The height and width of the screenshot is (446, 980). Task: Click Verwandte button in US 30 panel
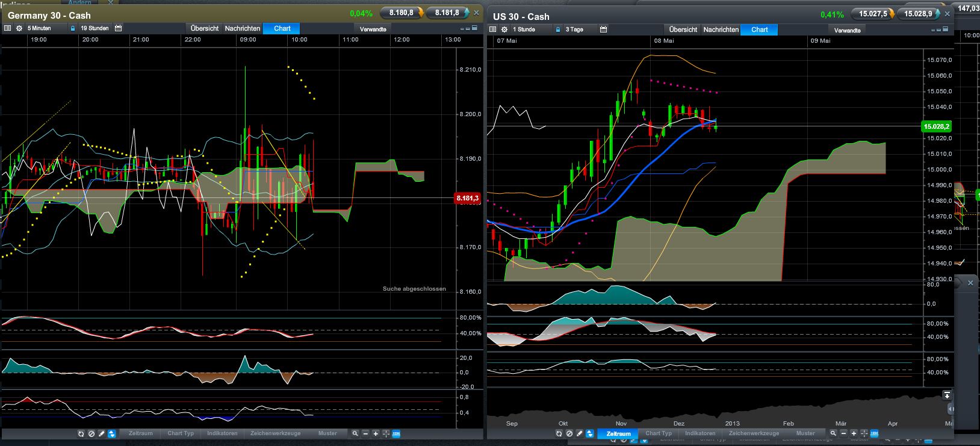(848, 30)
